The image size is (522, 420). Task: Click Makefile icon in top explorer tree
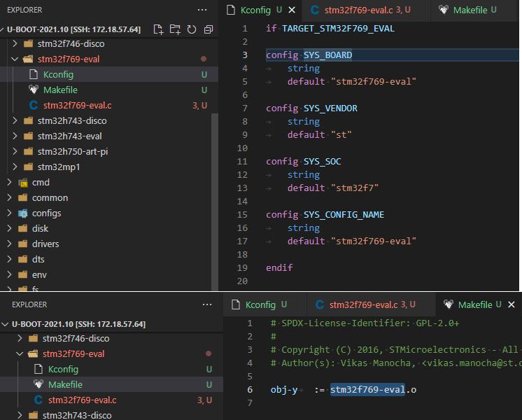34,90
